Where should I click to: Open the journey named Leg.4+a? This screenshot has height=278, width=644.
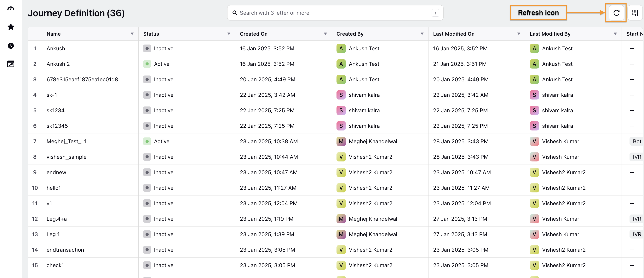pyautogui.click(x=56, y=219)
